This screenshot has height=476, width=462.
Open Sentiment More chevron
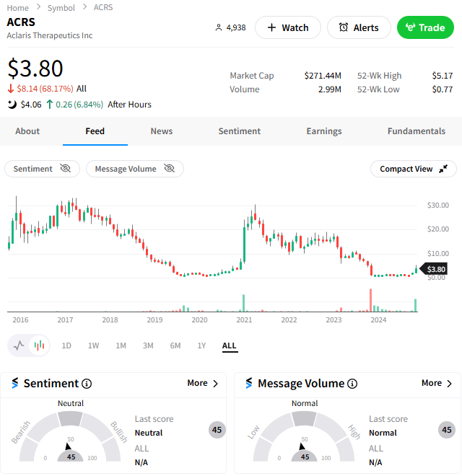click(x=216, y=384)
